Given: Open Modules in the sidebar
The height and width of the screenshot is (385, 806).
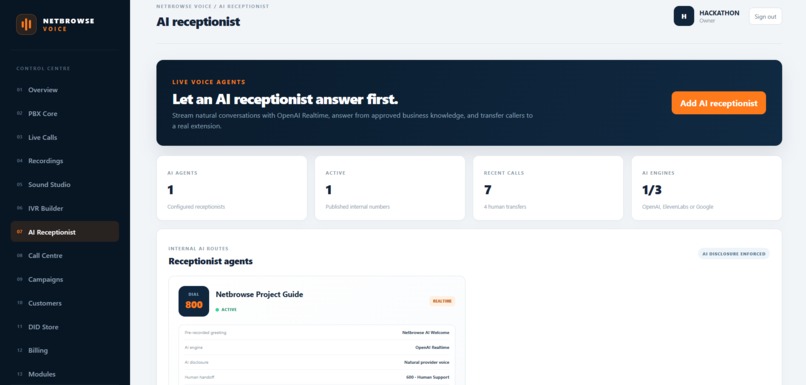Looking at the screenshot, I should coord(65,374).
